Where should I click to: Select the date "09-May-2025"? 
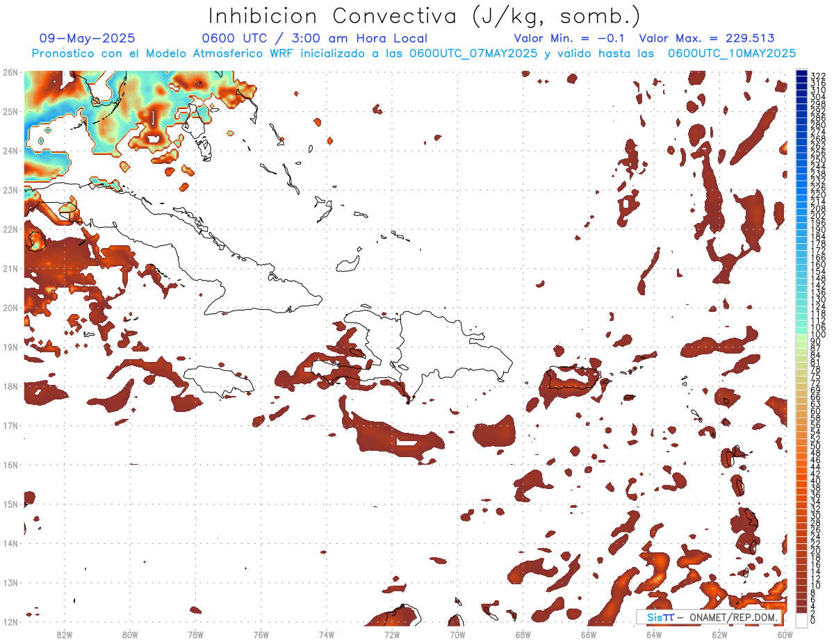tap(88, 38)
